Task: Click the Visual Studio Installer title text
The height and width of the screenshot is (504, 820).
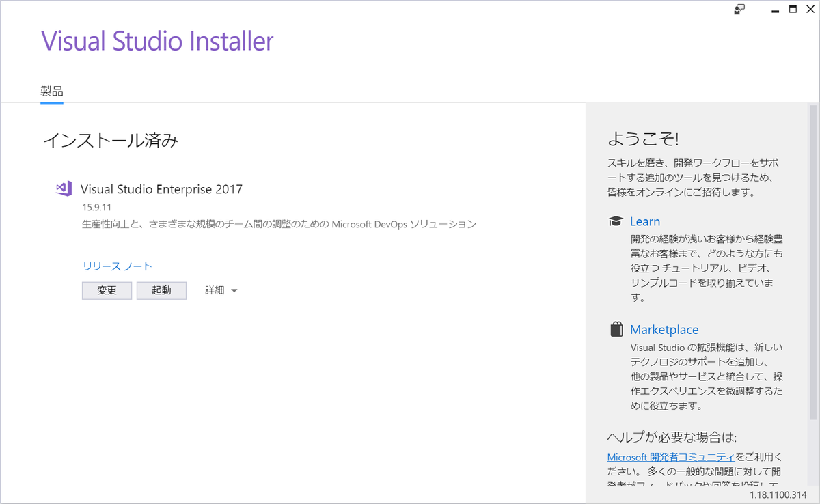Action: click(x=157, y=41)
